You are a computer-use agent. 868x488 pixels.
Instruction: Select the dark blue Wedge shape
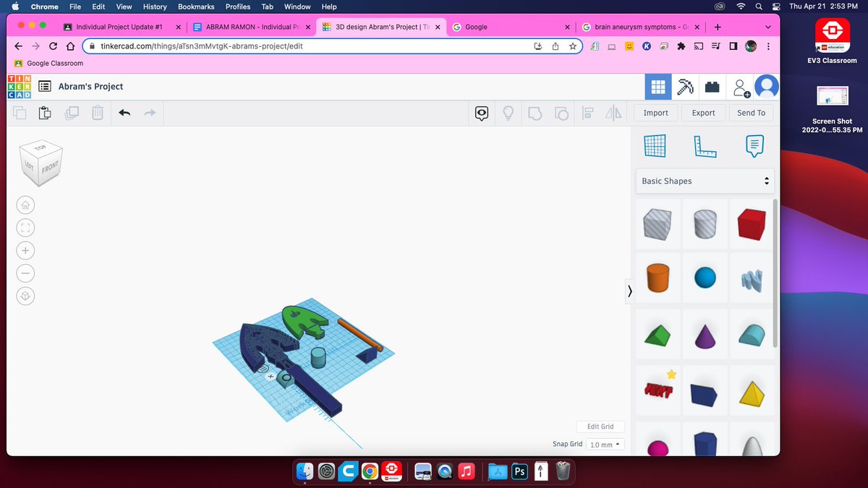click(x=705, y=390)
